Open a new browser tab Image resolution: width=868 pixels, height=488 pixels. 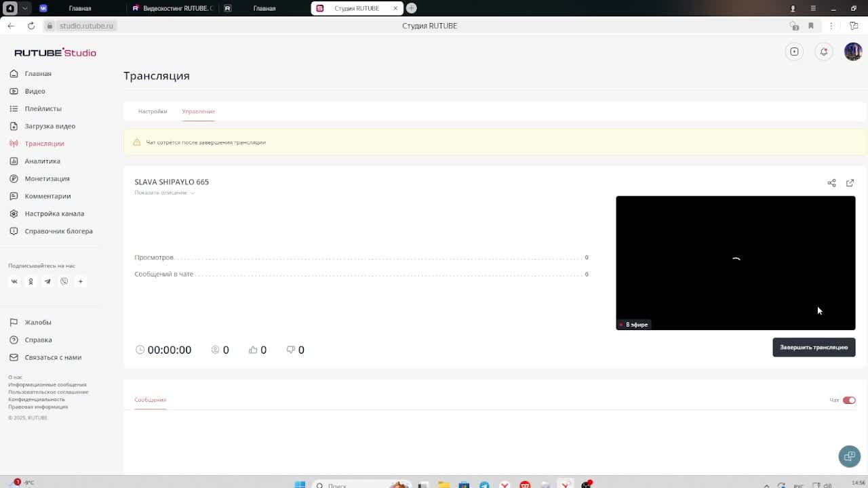pos(411,8)
